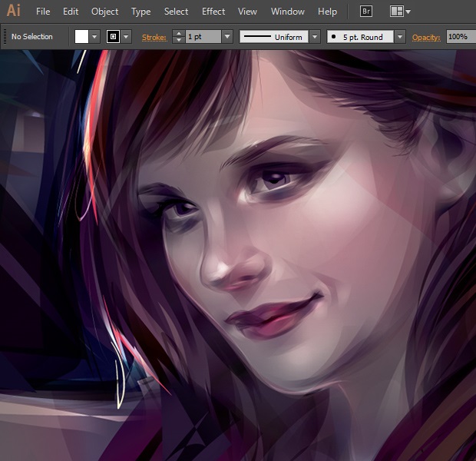Click the 5 pt. Round brush definition
This screenshot has width=476, height=461.
(360, 37)
